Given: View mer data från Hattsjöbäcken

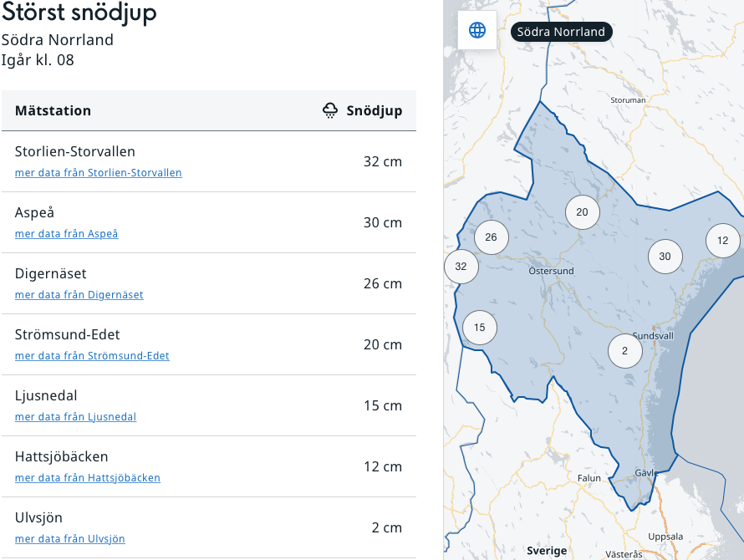Looking at the screenshot, I should point(88,478).
